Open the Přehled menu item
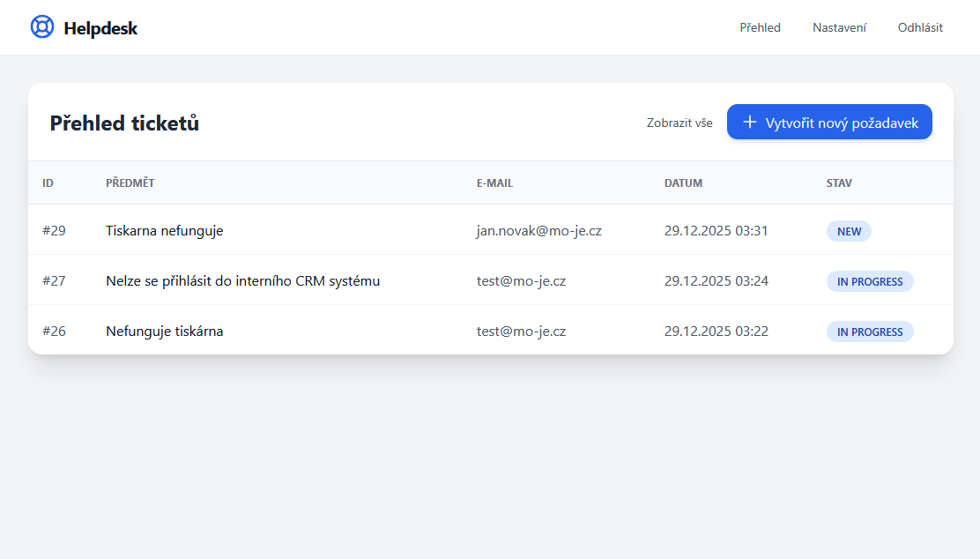The height and width of the screenshot is (559, 980). point(760,27)
